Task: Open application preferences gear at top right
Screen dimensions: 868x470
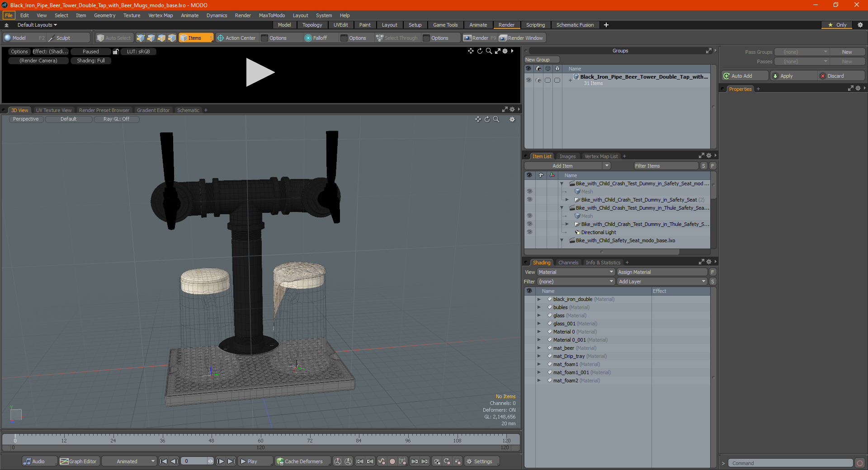Action: coord(860,25)
